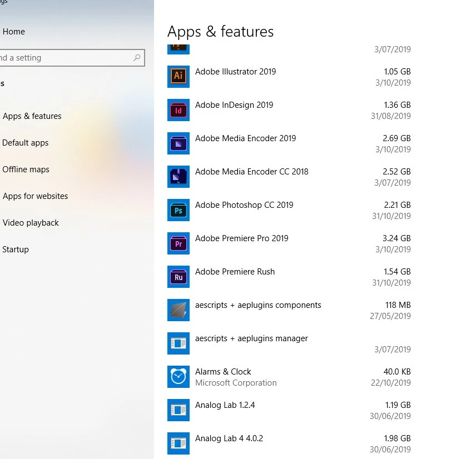Switch to Video playback settings
The height and width of the screenshot is (459, 476).
click(x=31, y=223)
